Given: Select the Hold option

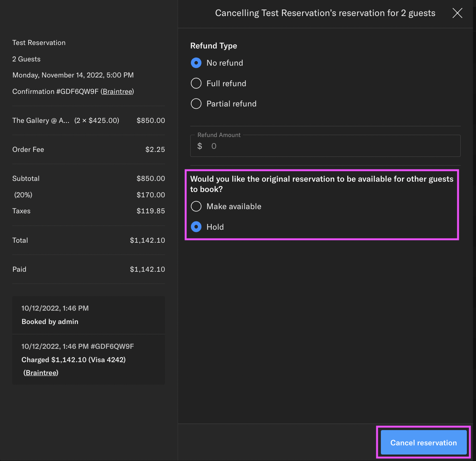Looking at the screenshot, I should [x=196, y=227].
